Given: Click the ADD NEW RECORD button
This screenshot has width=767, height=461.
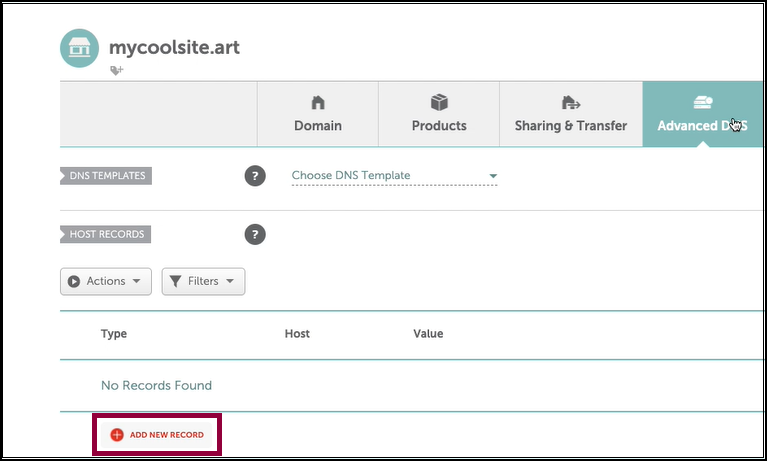Looking at the screenshot, I should 157,435.
